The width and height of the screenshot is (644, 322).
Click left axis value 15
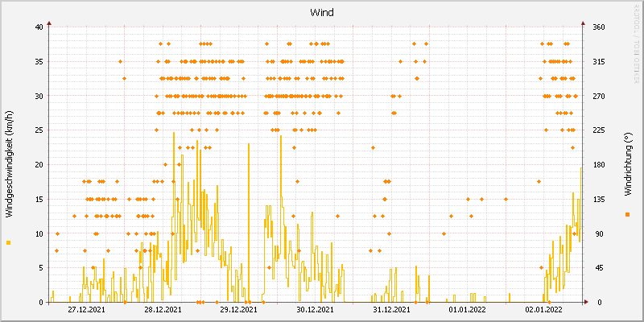[x=39, y=199]
